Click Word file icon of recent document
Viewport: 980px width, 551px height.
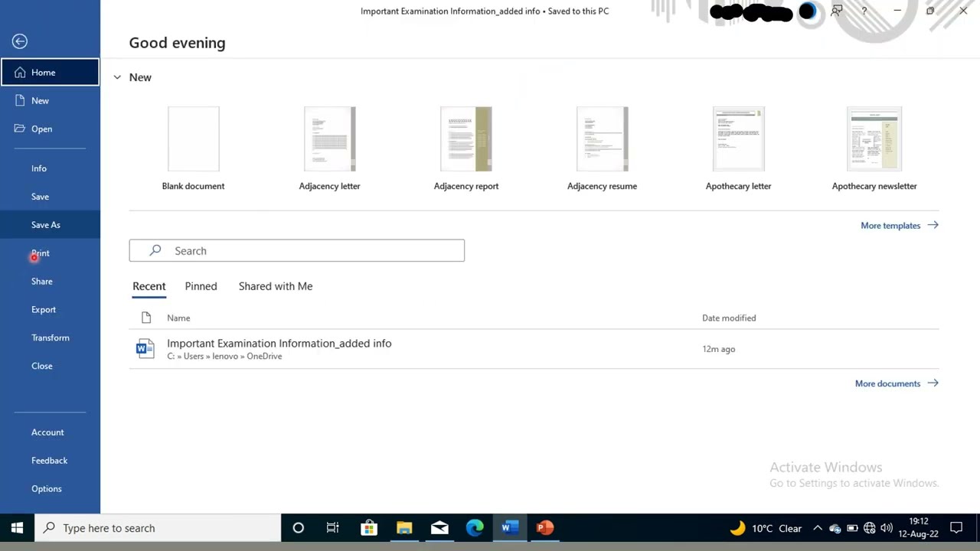coord(145,349)
